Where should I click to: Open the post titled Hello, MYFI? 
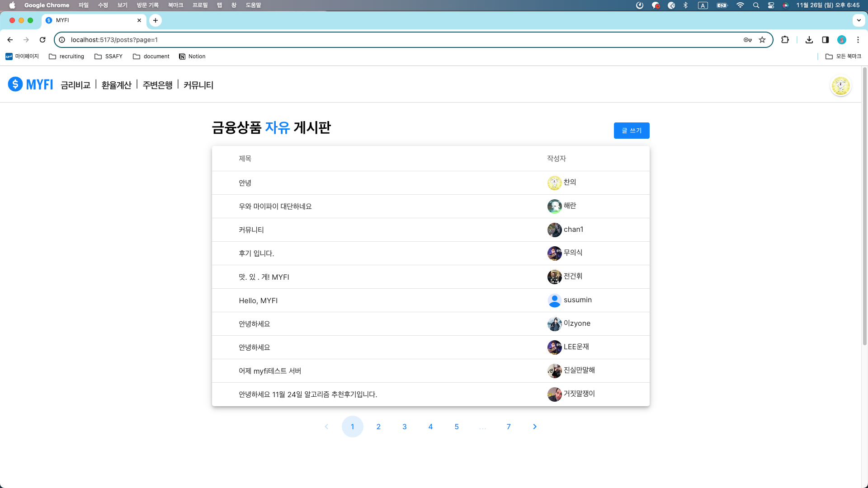(x=258, y=300)
